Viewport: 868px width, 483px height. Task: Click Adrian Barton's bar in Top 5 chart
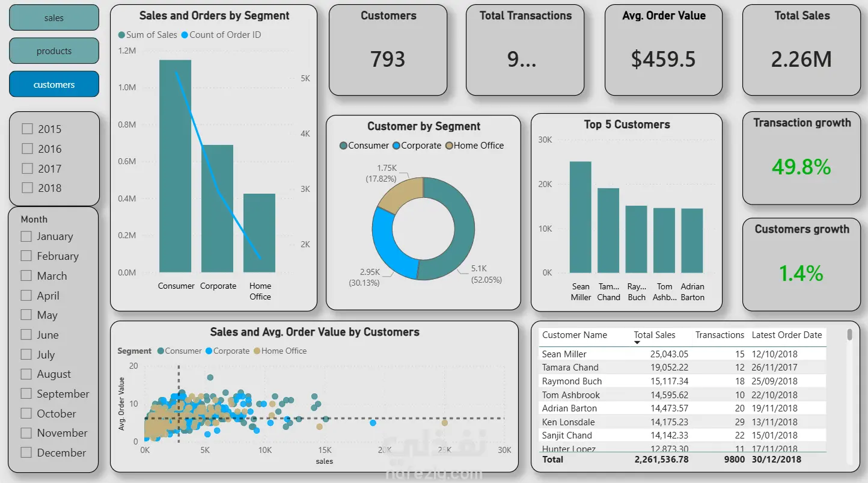692,241
